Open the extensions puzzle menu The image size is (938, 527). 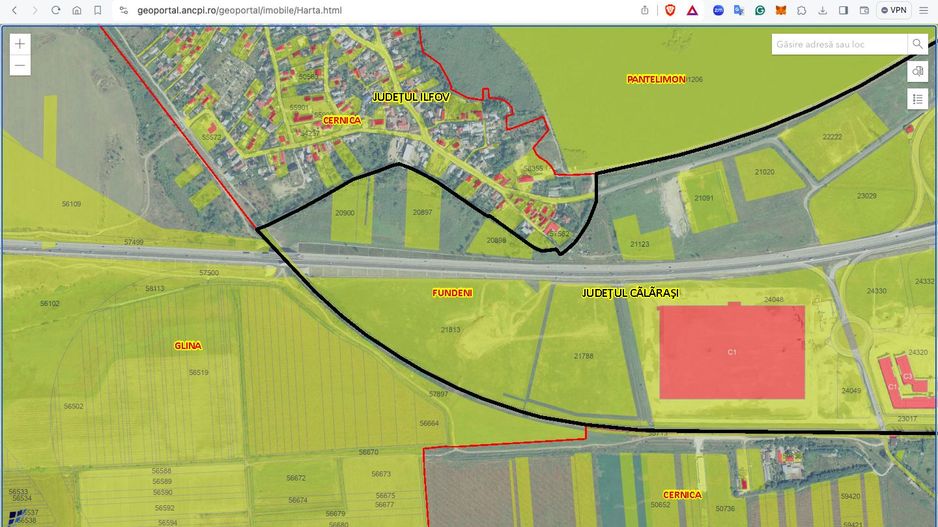802,10
